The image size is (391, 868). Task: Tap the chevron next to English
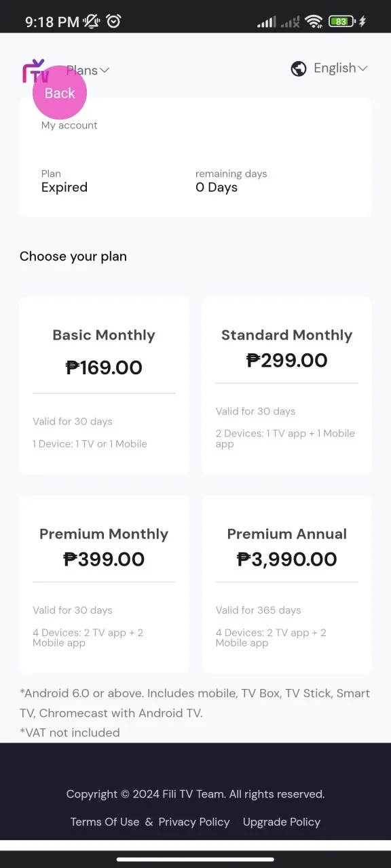point(362,68)
